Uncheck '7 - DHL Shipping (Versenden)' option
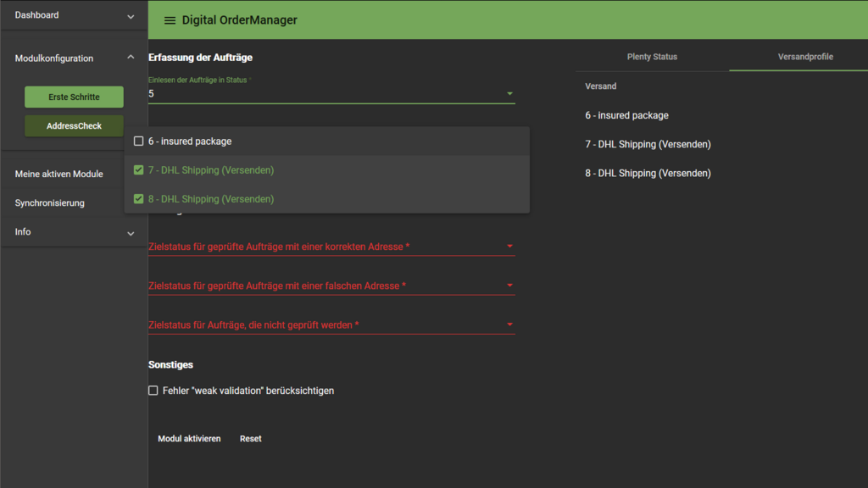This screenshot has width=868, height=488. tap(139, 170)
